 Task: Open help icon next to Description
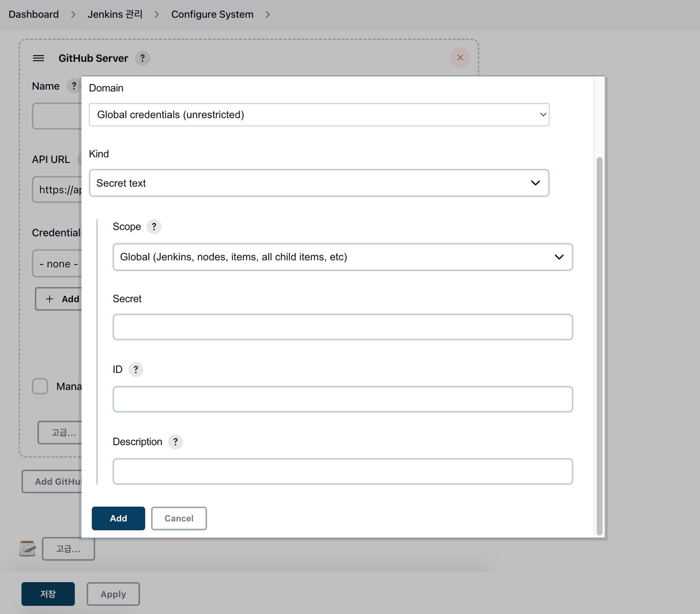click(x=176, y=442)
